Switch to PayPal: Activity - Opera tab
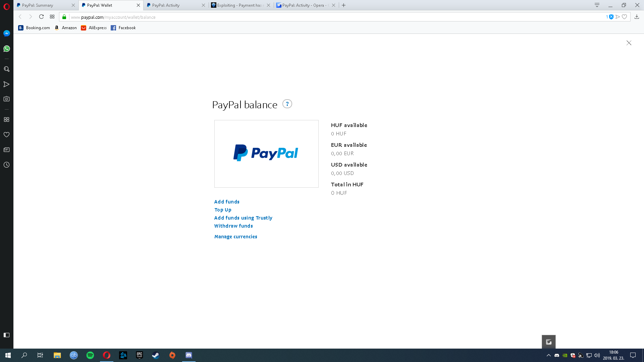 coord(306,5)
